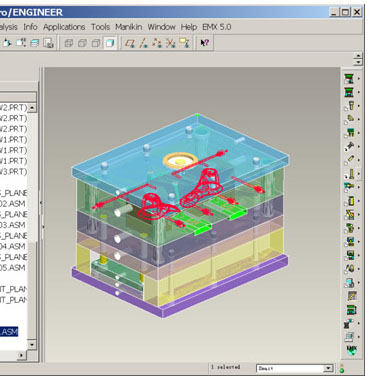
Task: Open the Help menu
Action: pyautogui.click(x=189, y=27)
